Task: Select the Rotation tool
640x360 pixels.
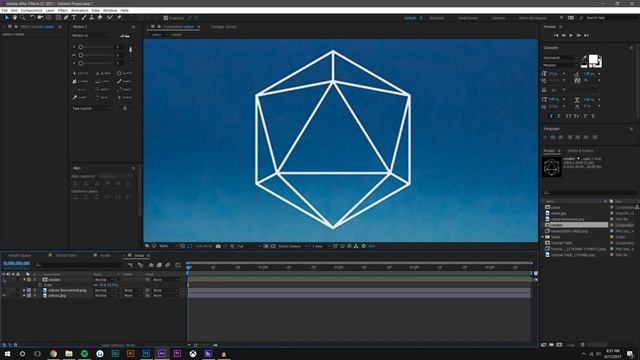Action: [x=32, y=18]
